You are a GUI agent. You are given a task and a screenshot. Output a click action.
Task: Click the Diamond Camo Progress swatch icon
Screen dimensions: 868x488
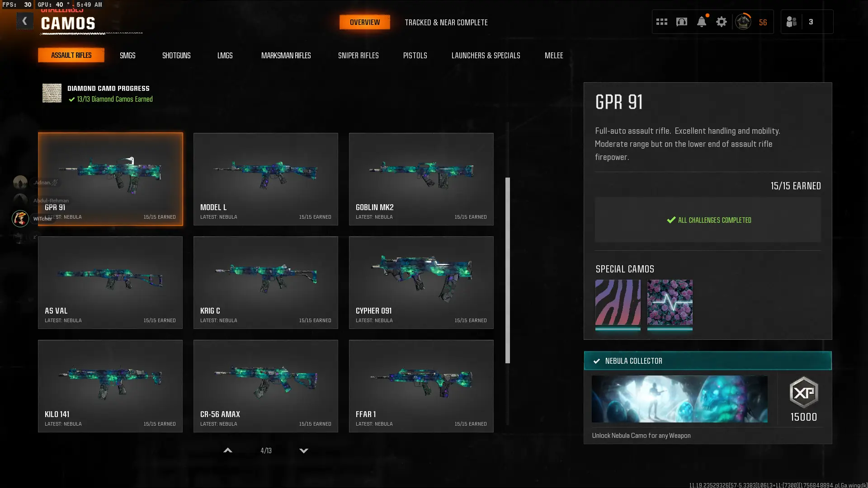tap(52, 93)
